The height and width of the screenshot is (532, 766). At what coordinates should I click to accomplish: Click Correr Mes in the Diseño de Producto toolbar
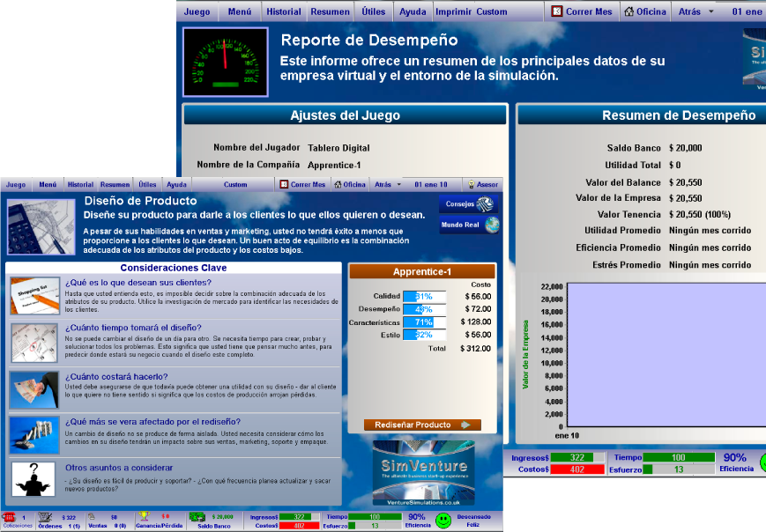point(302,185)
